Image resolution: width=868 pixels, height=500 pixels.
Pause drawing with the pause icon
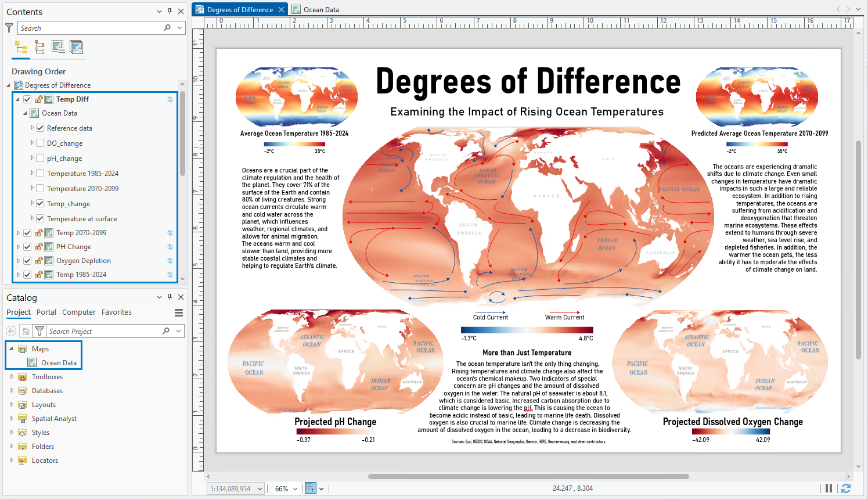tap(829, 488)
